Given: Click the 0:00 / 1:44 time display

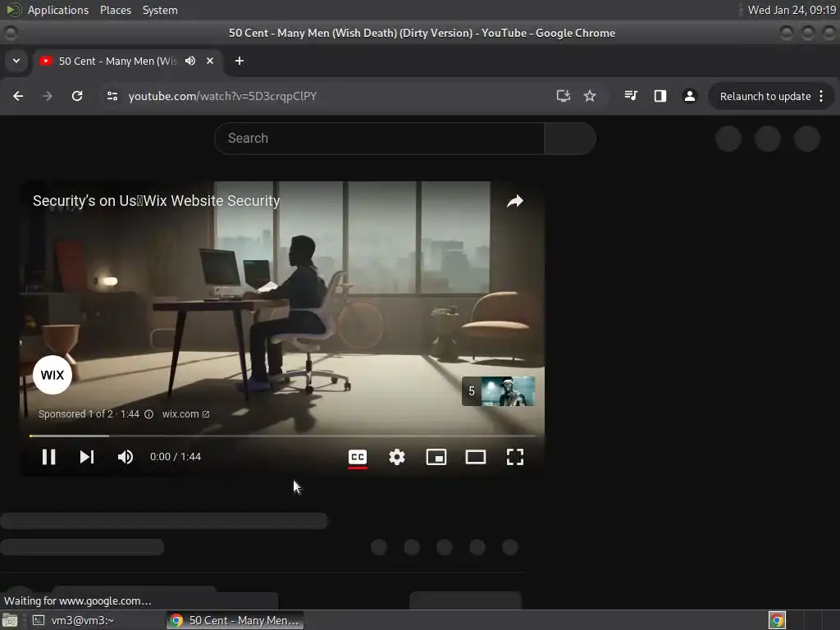Looking at the screenshot, I should tap(176, 457).
